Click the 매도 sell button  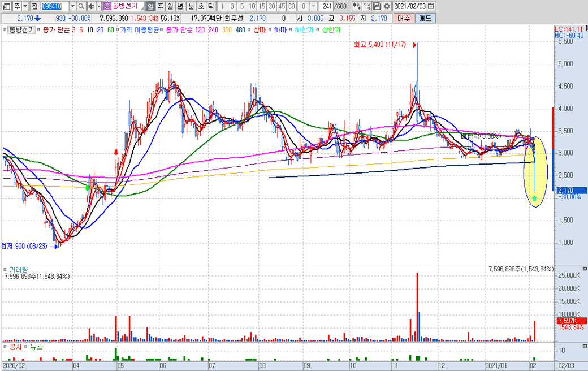(425, 18)
